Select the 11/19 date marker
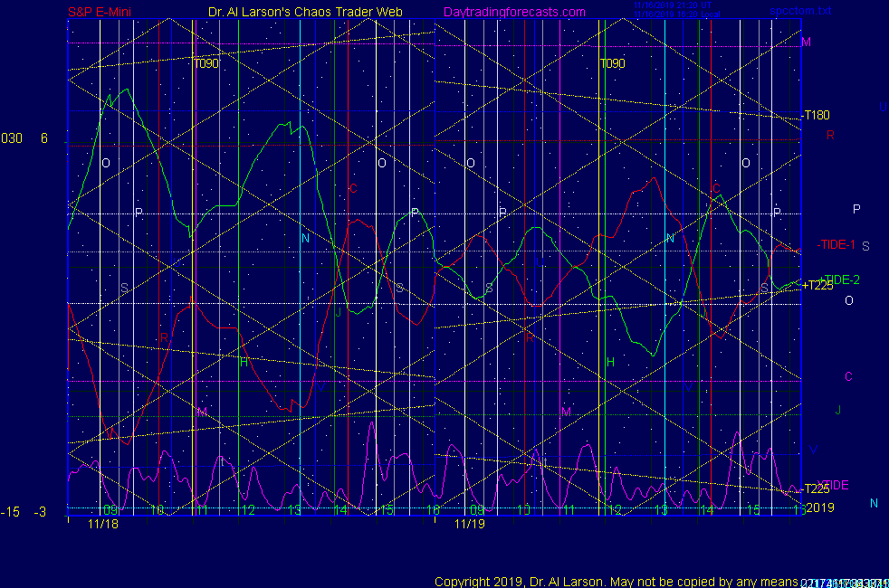Image resolution: width=889 pixels, height=588 pixels. 470,523
